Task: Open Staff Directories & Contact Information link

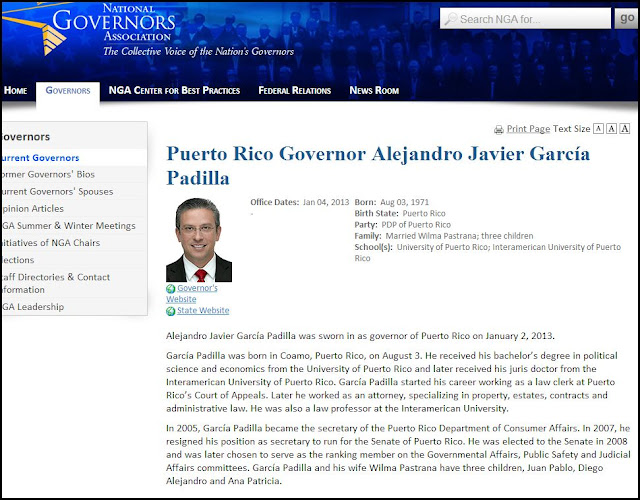Action: point(56,283)
